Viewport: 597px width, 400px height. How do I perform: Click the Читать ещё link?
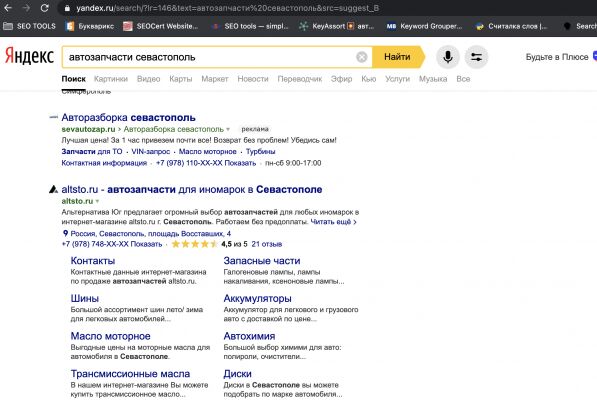tap(334, 222)
